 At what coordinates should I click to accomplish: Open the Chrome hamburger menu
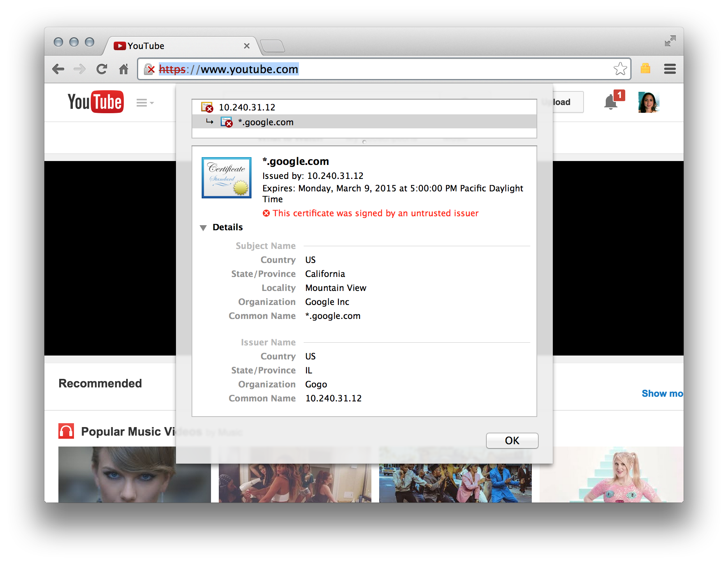(x=670, y=69)
